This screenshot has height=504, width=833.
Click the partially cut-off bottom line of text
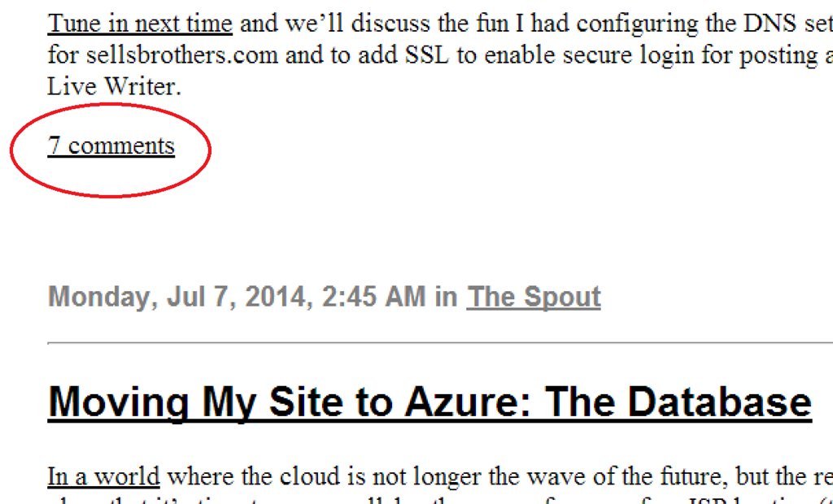[x=440, y=500]
